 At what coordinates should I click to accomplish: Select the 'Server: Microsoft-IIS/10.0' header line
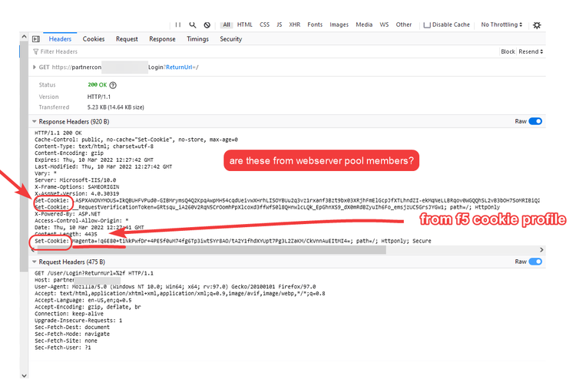point(75,180)
